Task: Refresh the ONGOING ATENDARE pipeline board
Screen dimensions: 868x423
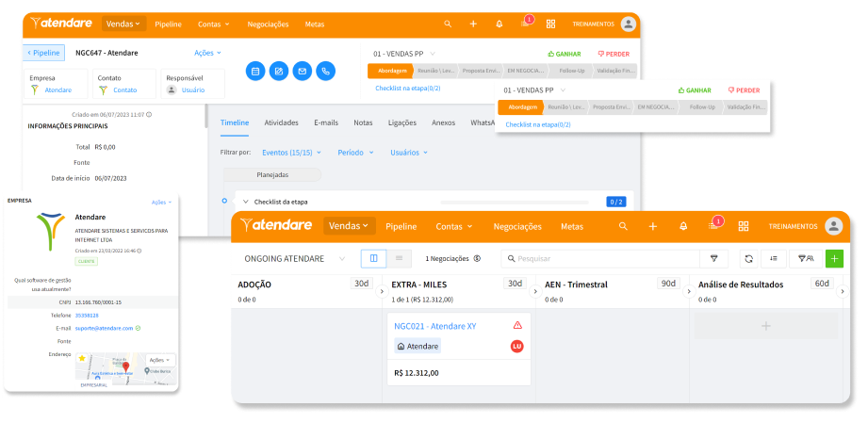Action: 748,258
